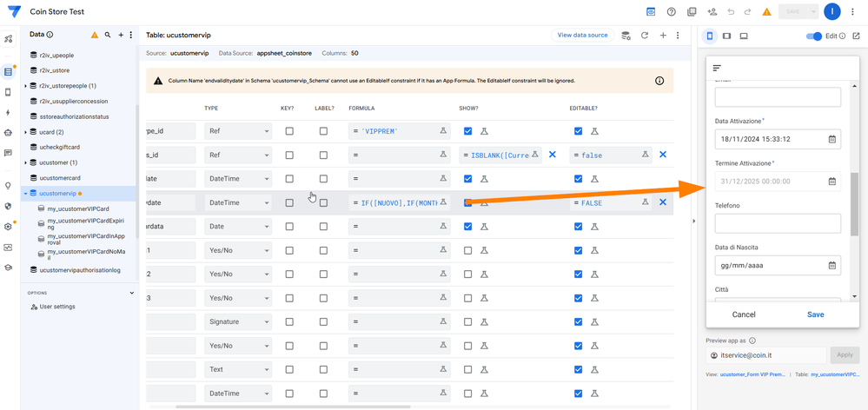Open expression flask for 'VIPPREM' formula

click(443, 131)
